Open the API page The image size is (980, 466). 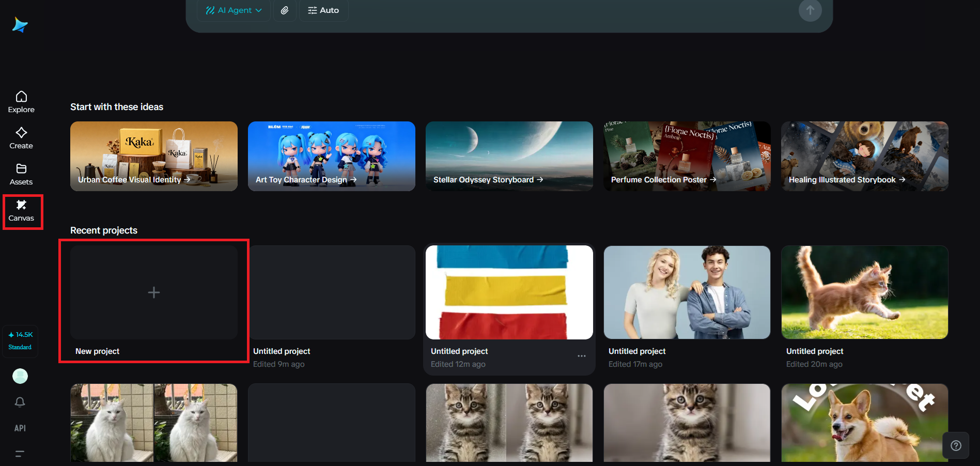pos(20,428)
